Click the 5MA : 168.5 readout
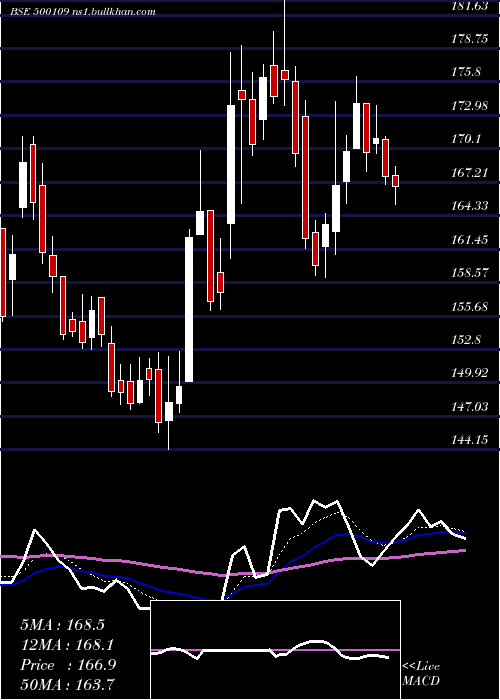500x700 pixels. pyautogui.click(x=62, y=625)
